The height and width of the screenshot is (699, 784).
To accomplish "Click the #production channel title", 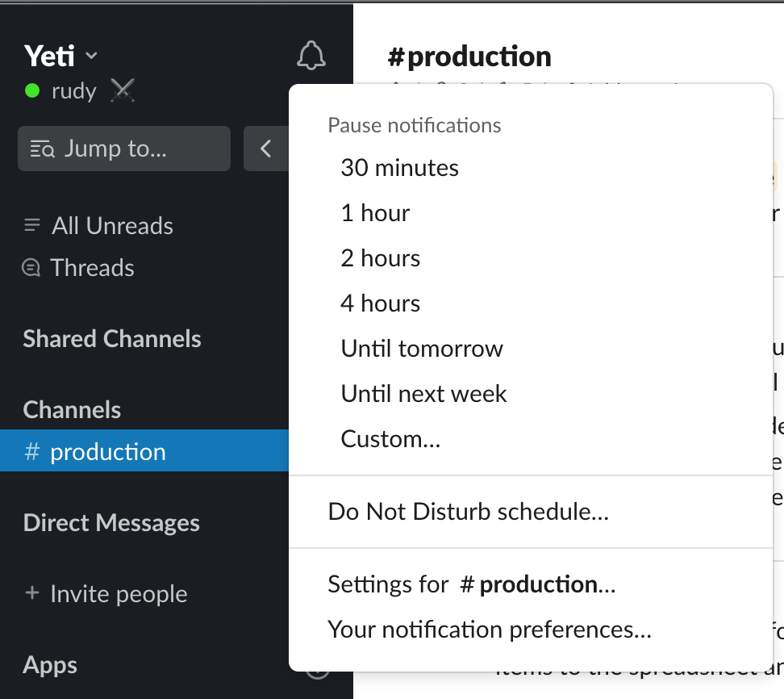I will (x=469, y=57).
